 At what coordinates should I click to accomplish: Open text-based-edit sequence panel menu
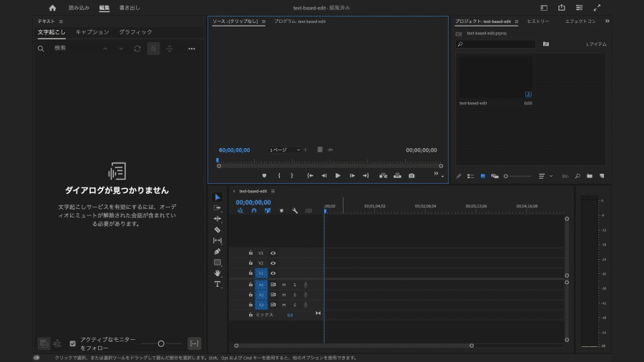tap(273, 191)
